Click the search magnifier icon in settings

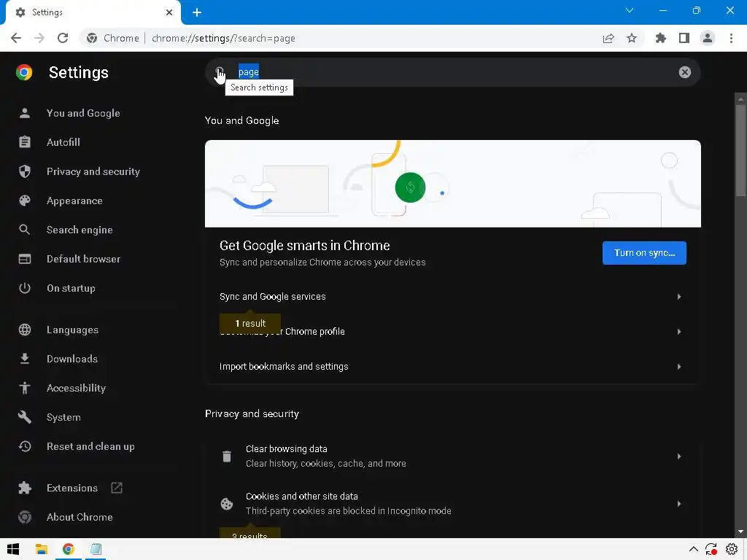[x=220, y=72]
